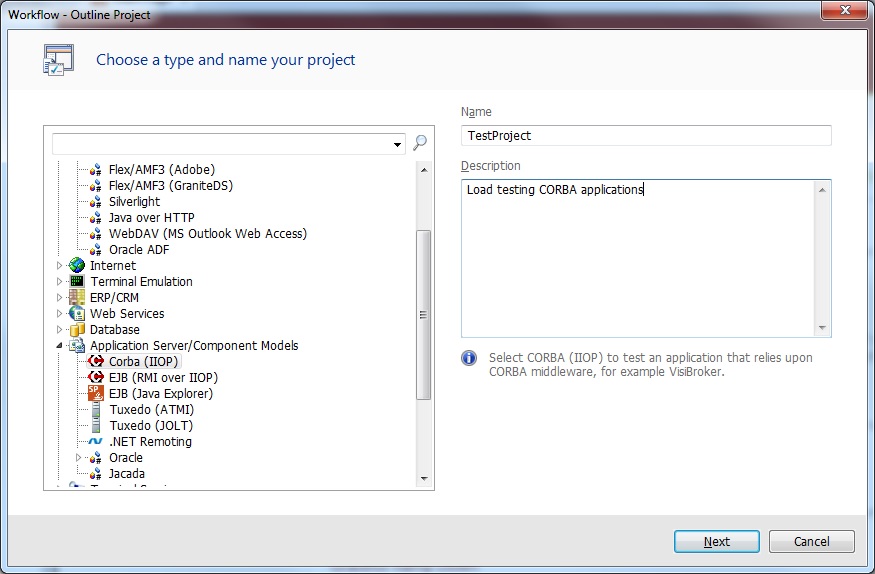Screen dimensions: 875x574
Task: Click the Database category icon
Action: coord(77,330)
